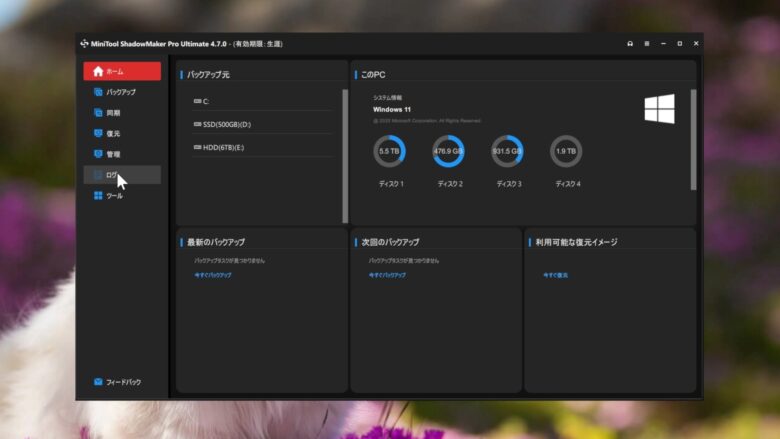The height and width of the screenshot is (439, 780).
Task: Click the ディスク 3 usage ring (931.5 GB)
Action: pyautogui.click(x=507, y=151)
